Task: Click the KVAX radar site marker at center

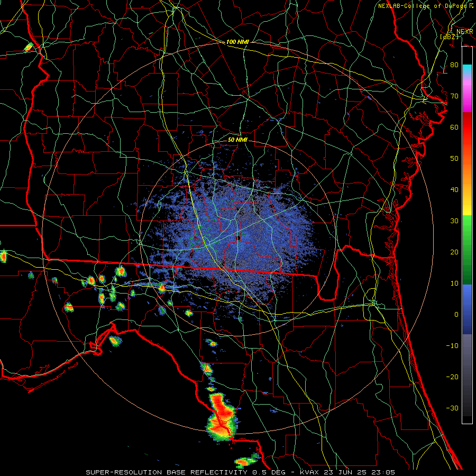Action: pos(239,238)
